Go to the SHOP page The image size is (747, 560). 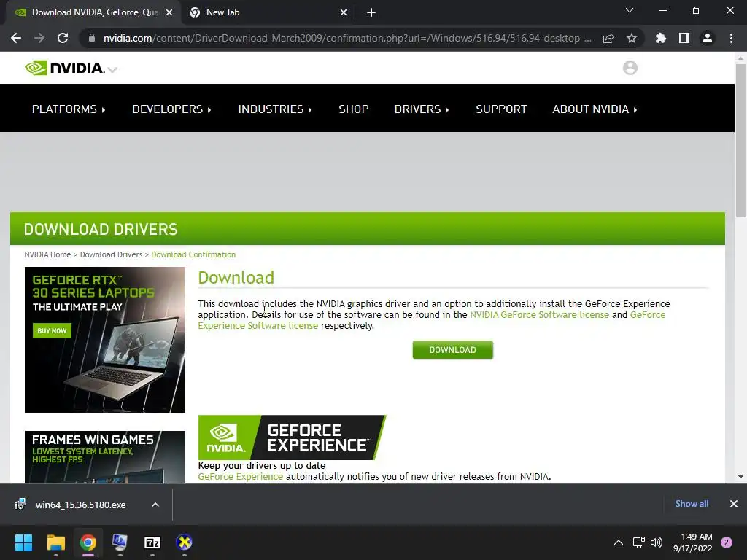pos(354,109)
